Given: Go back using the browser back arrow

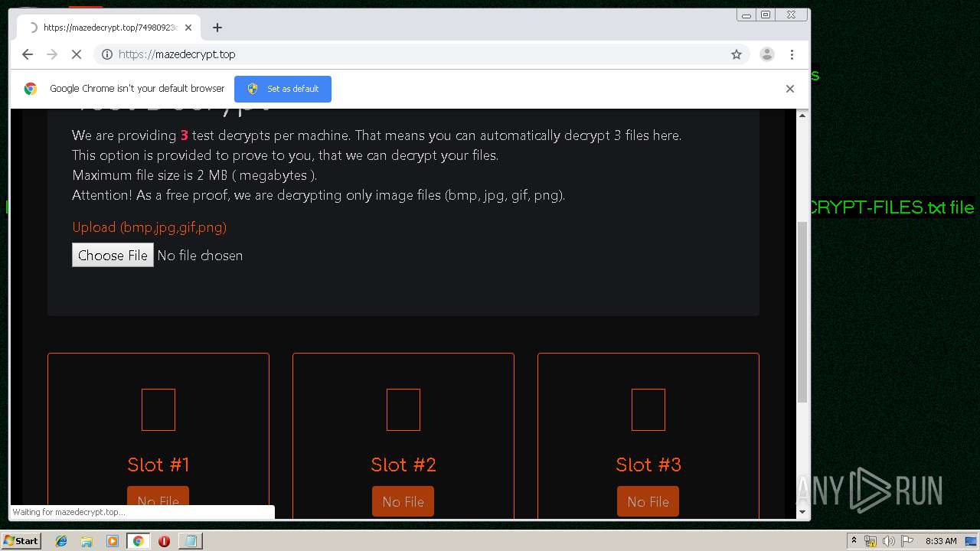Looking at the screenshot, I should (28, 54).
